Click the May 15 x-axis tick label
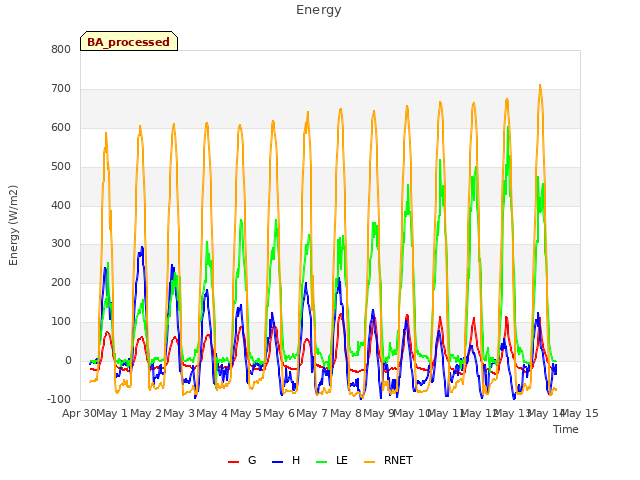Screen dimensions: 640x480 [580, 413]
